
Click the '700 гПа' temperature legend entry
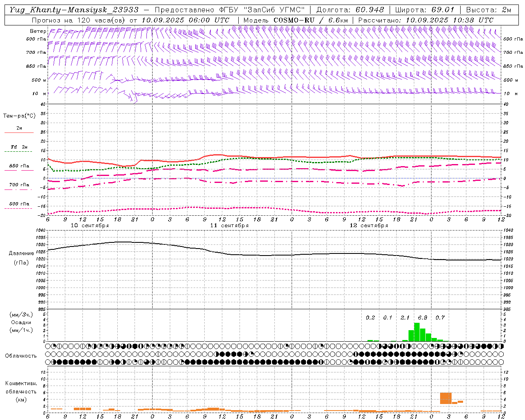(19, 185)
